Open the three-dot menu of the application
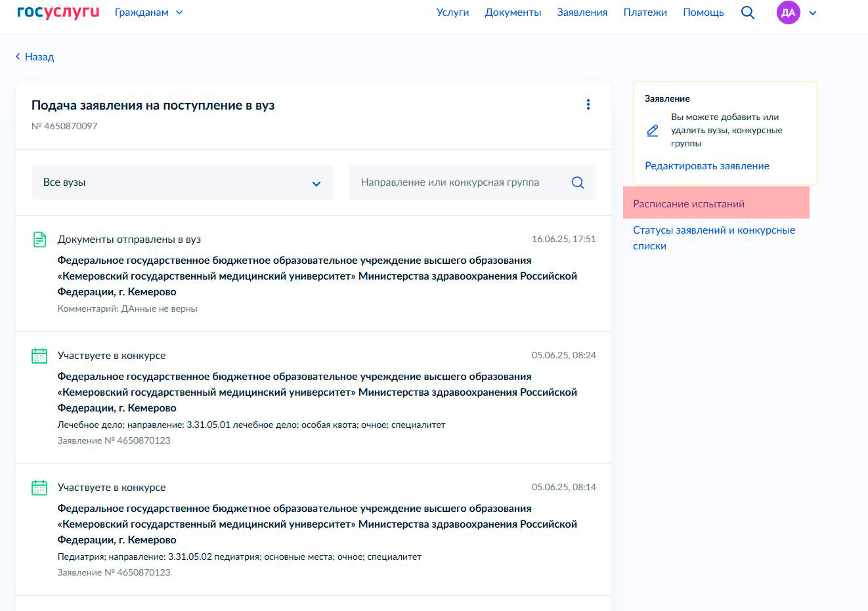 click(x=588, y=104)
